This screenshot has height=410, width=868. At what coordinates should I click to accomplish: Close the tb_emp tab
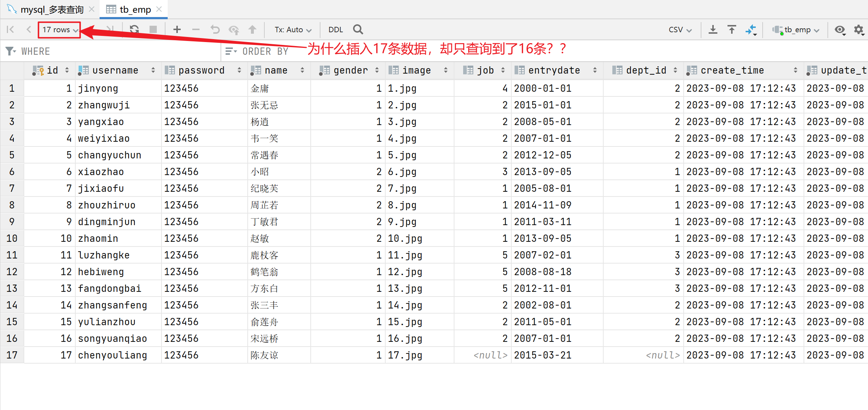[x=159, y=9]
